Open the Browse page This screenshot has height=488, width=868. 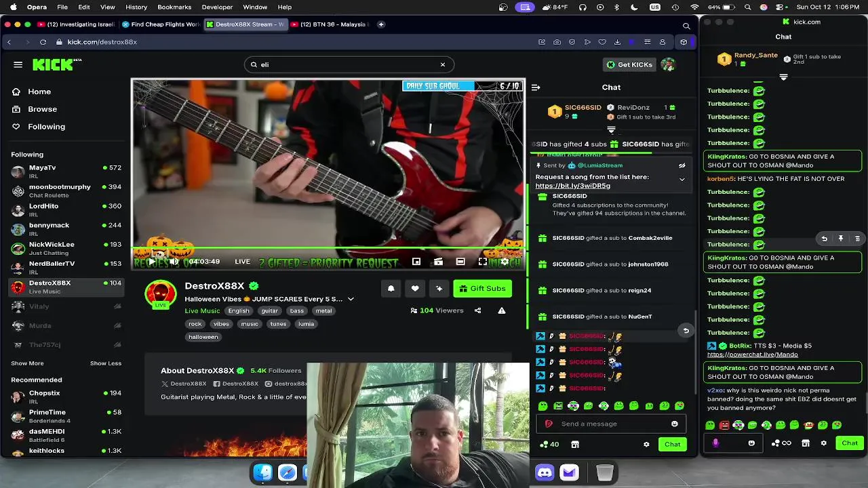click(42, 109)
